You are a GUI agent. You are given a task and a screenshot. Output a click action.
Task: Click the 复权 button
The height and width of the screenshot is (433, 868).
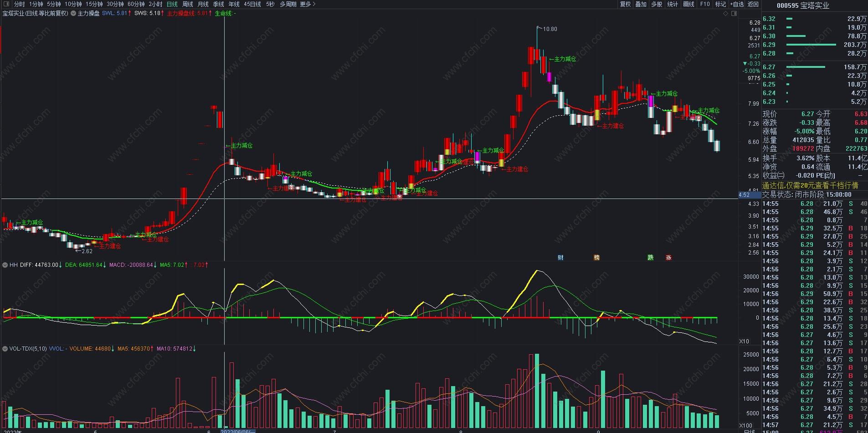tap(626, 4)
